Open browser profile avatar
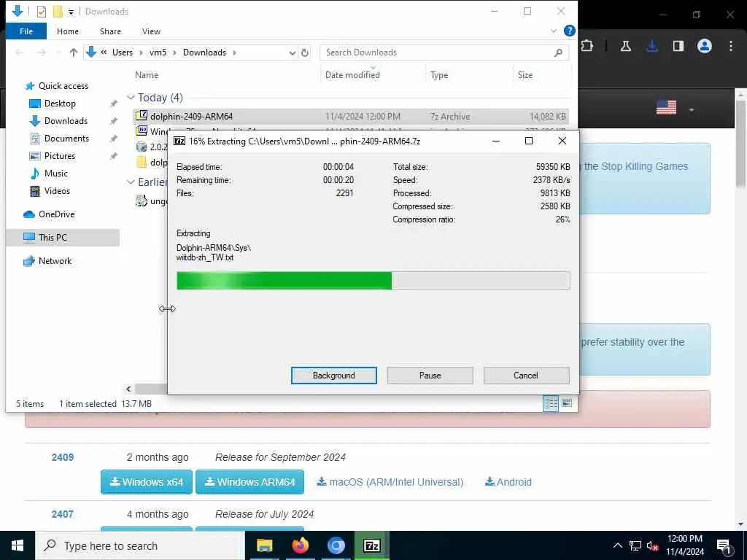 [705, 46]
